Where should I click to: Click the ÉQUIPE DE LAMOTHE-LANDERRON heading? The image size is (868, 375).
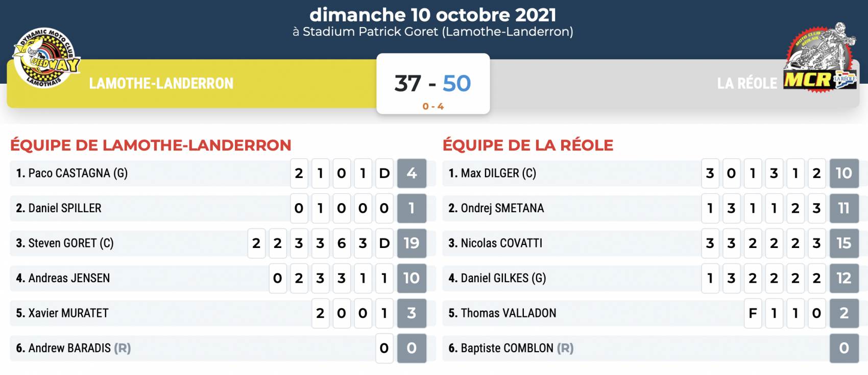click(151, 145)
